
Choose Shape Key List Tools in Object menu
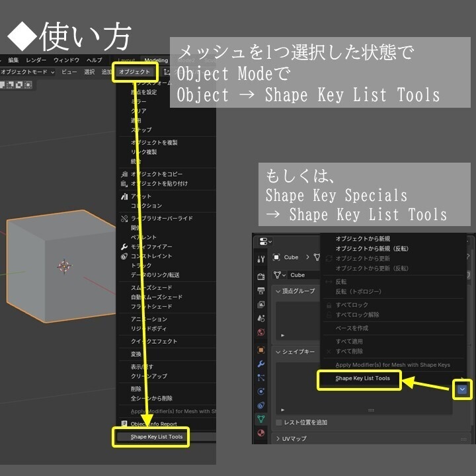[167, 437]
